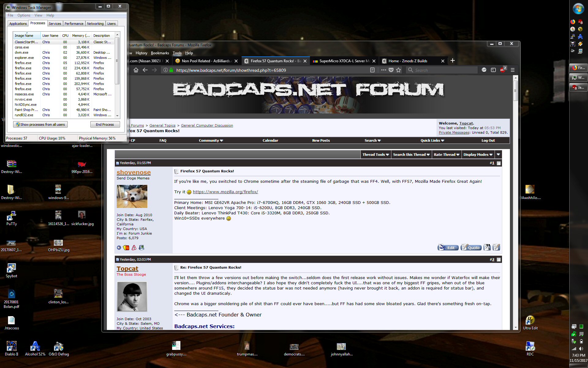Open the Bookmarks menu in Firefox
The width and height of the screenshot is (588, 368).
click(160, 53)
